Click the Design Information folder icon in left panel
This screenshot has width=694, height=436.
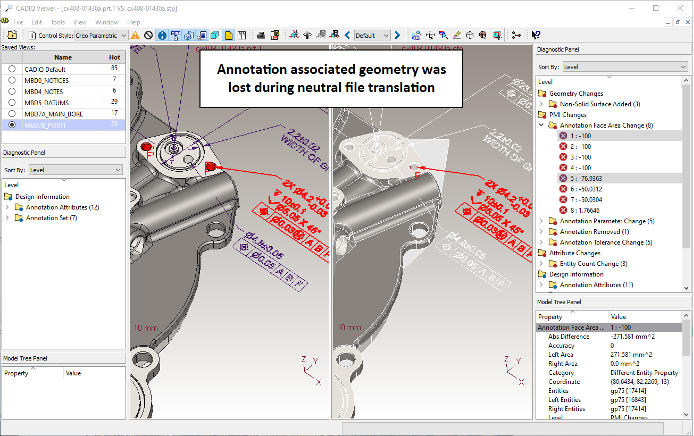(8, 196)
